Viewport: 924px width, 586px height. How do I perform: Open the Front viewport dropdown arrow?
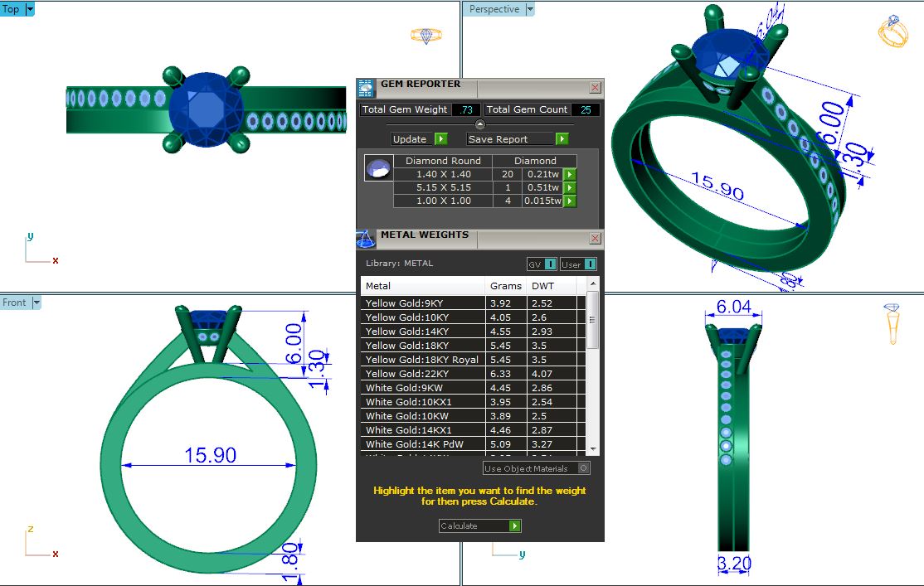pyautogui.click(x=36, y=303)
